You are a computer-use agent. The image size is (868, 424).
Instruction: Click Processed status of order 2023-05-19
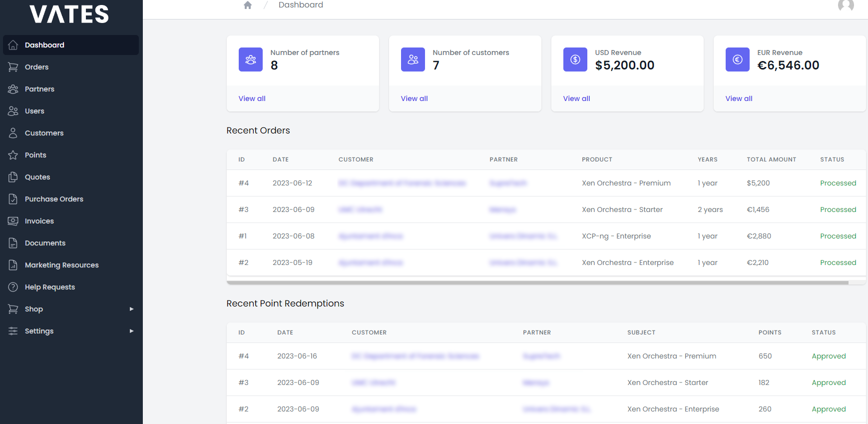pyautogui.click(x=838, y=262)
